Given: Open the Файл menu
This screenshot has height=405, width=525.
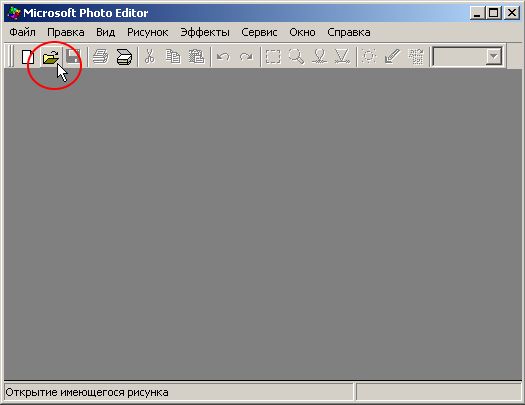Looking at the screenshot, I should point(22,32).
